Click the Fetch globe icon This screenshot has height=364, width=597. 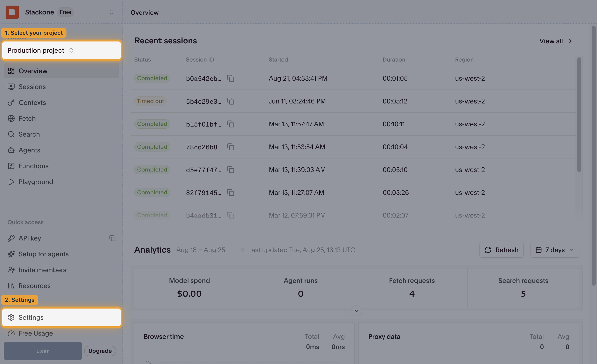[11, 118]
